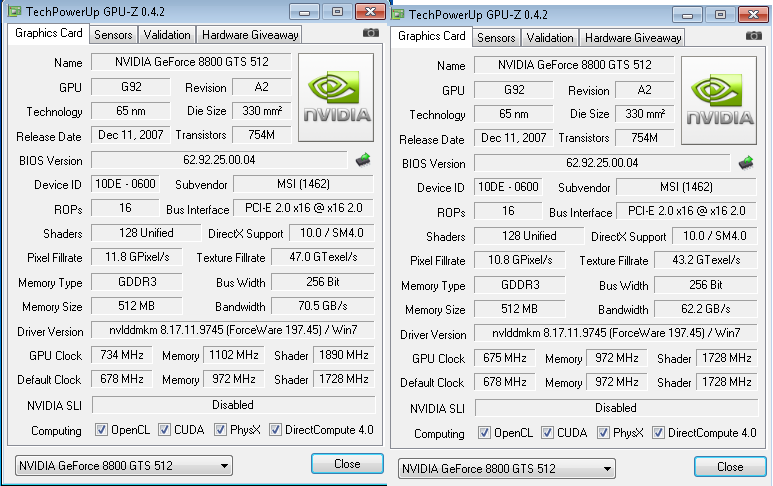Toggle the PhysX checkbox in left window
The image size is (773, 486).
[x=220, y=430]
